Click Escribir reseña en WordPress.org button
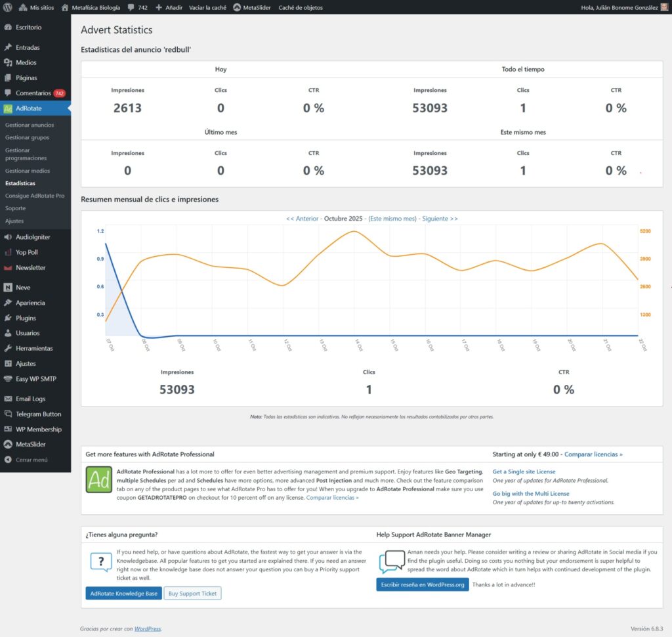The height and width of the screenshot is (637, 672). [x=422, y=584]
